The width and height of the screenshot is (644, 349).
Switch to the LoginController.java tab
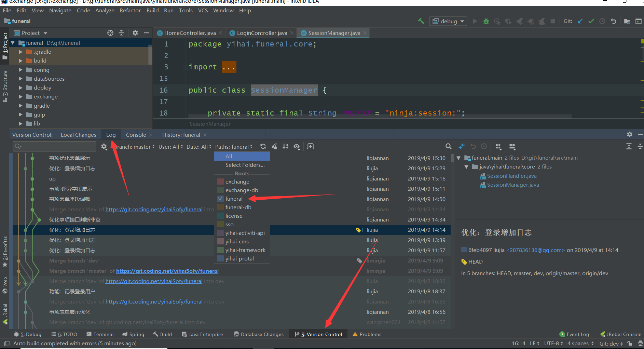pyautogui.click(x=262, y=33)
